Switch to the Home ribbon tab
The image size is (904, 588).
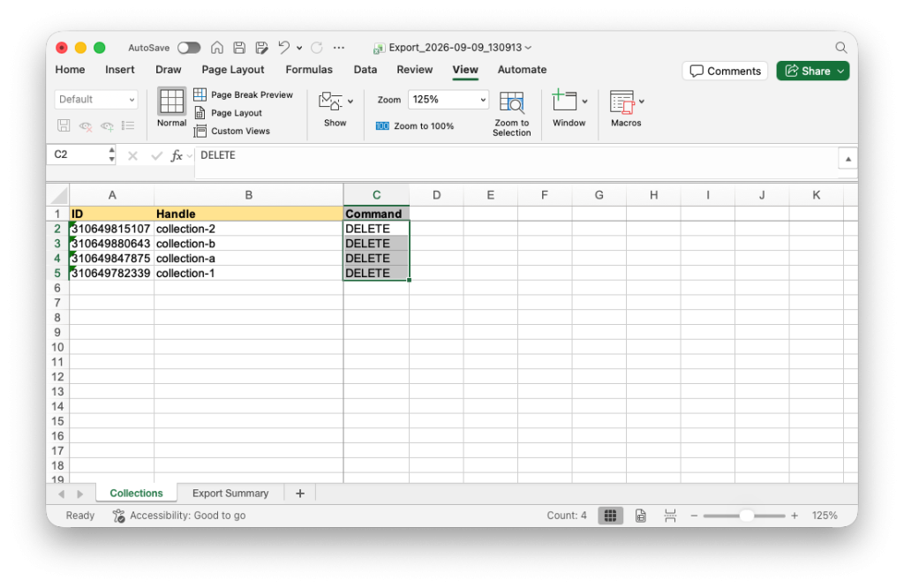(70, 69)
